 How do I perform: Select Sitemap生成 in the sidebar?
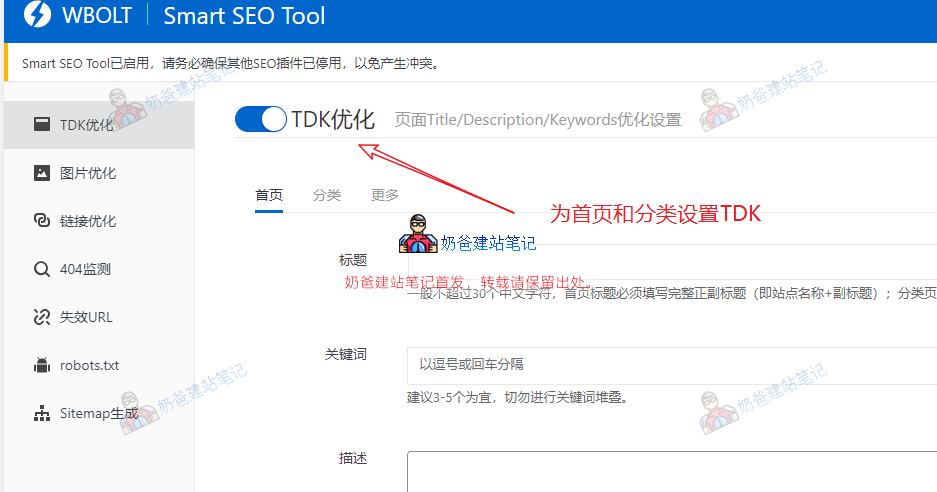(99, 413)
